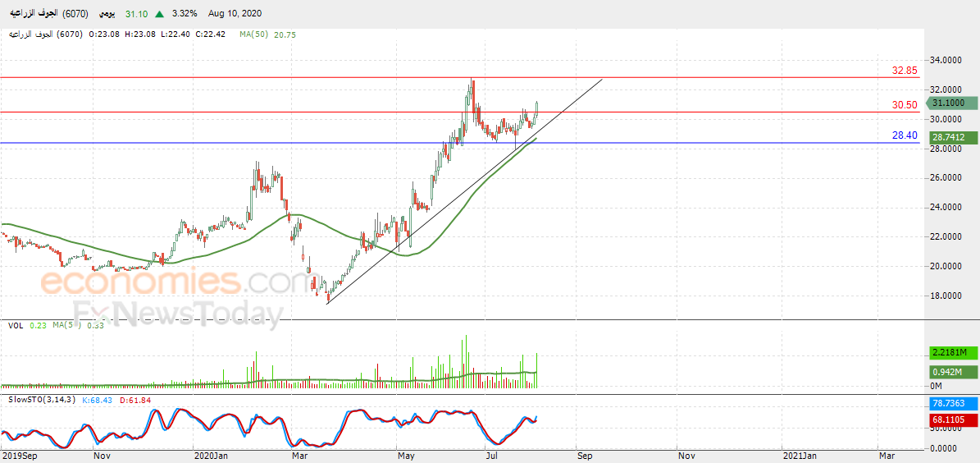Click the blue 78.7363 stochastic tag
The image size is (980, 463).
point(954,404)
